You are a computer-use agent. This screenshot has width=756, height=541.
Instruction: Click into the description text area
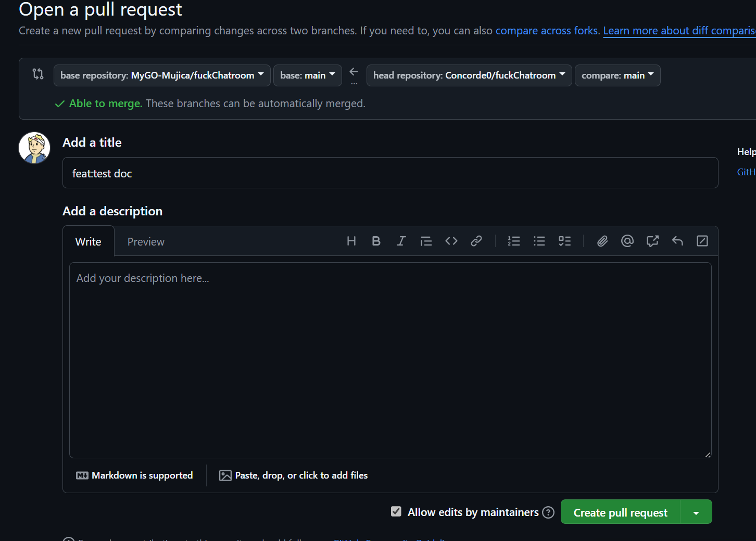pos(390,360)
